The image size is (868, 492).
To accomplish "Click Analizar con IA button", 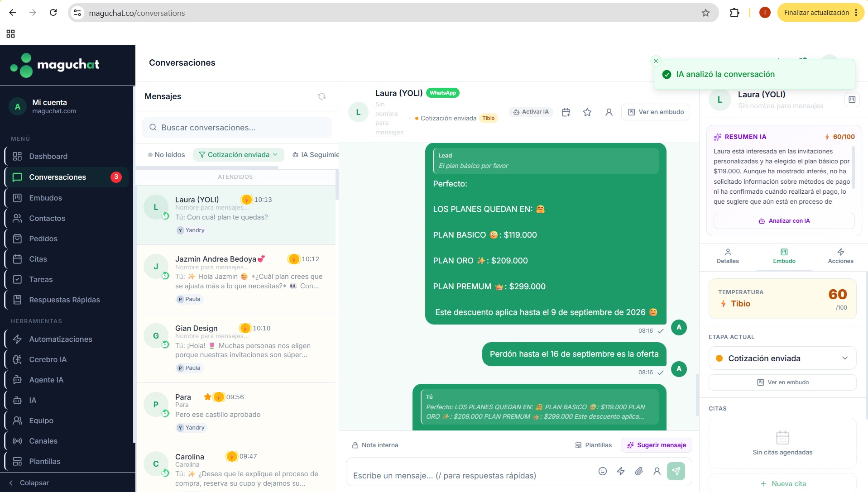I will [x=784, y=221].
